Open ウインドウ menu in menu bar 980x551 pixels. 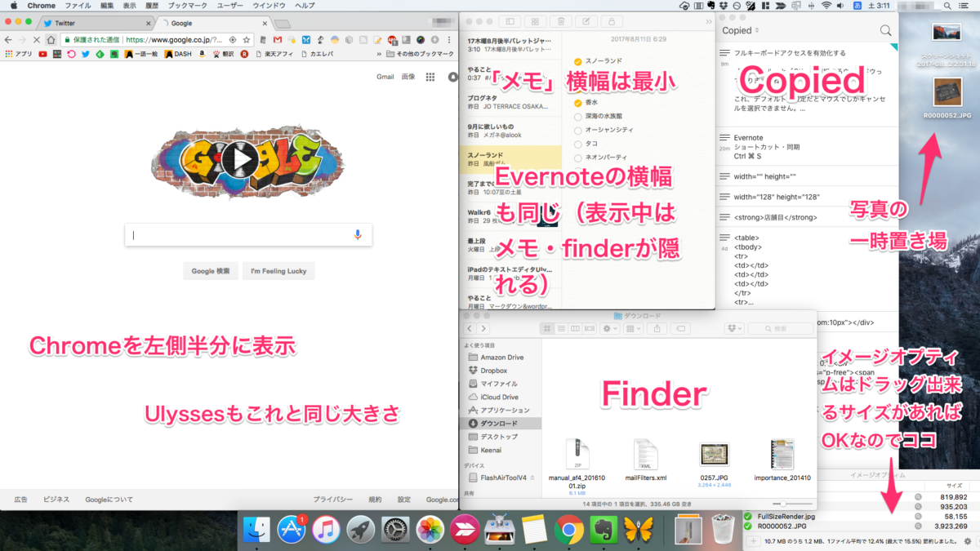pyautogui.click(x=269, y=6)
